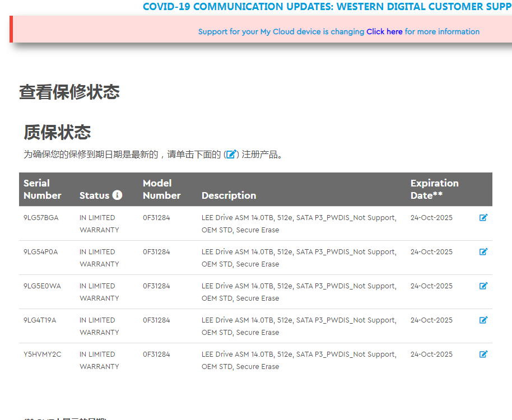The width and height of the screenshot is (512, 420).
Task: Click model number 0F31284 in 9LG4T19A row
Action: point(156,320)
